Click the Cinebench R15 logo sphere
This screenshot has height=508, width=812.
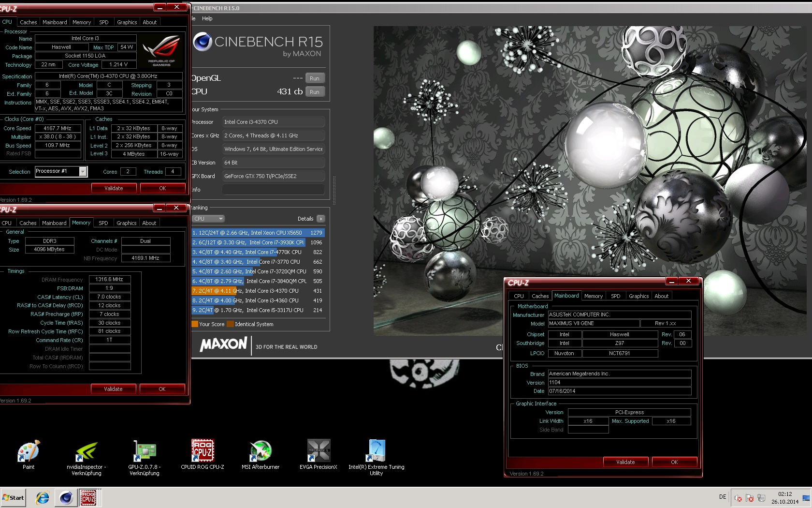(202, 42)
